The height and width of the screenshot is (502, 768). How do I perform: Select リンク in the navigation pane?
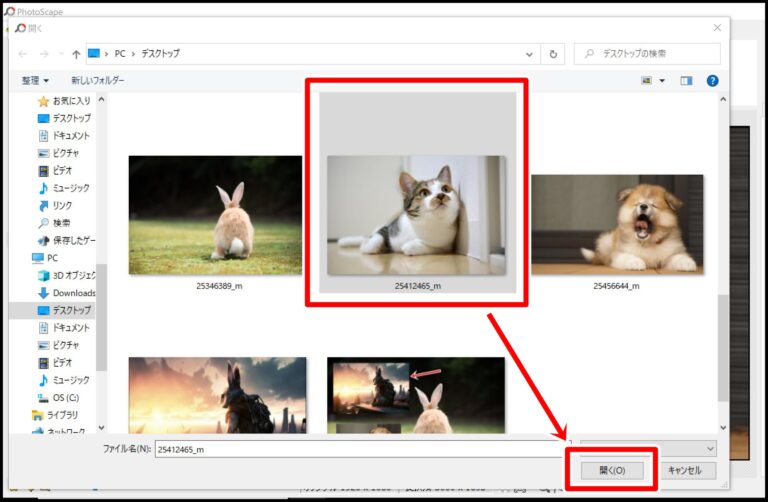point(55,206)
